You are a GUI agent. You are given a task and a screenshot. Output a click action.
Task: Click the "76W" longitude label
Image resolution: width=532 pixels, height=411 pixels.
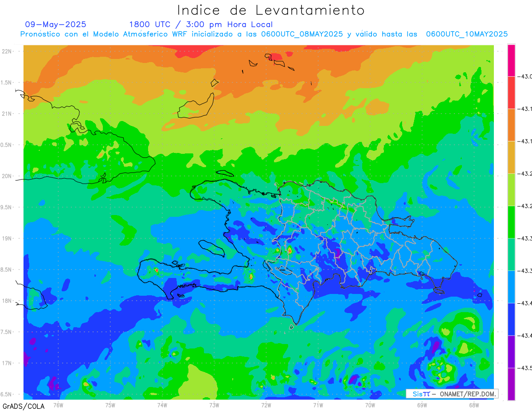58,404
